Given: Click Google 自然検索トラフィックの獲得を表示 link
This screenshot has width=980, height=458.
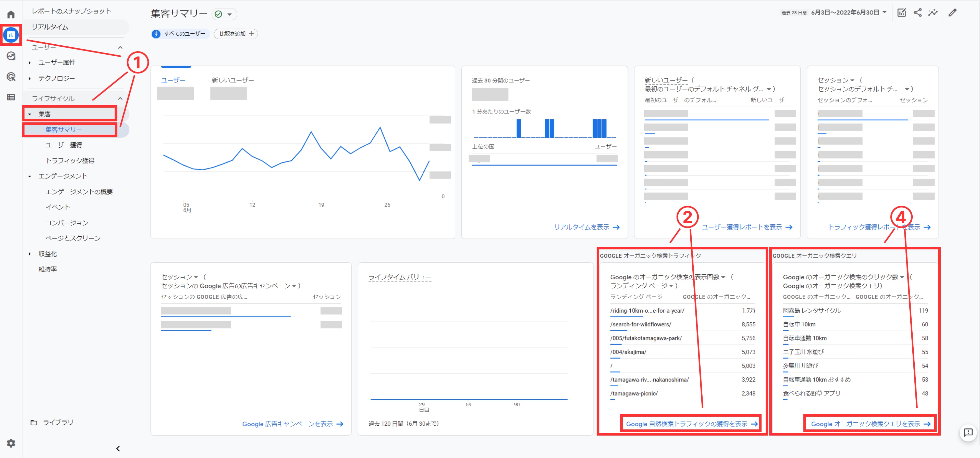Looking at the screenshot, I should click(692, 424).
